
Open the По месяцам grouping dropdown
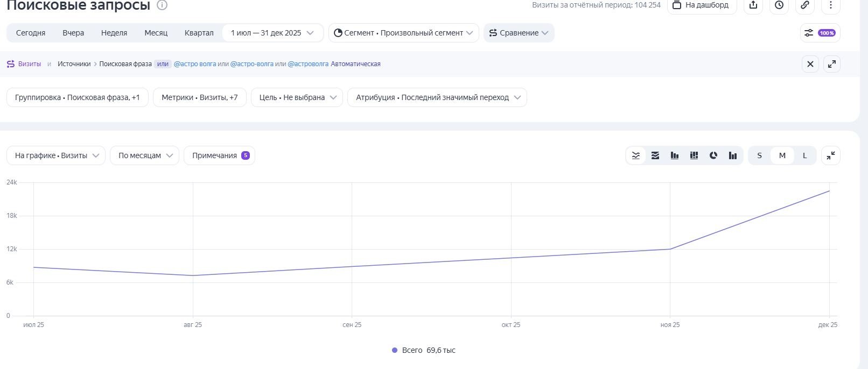click(x=144, y=155)
